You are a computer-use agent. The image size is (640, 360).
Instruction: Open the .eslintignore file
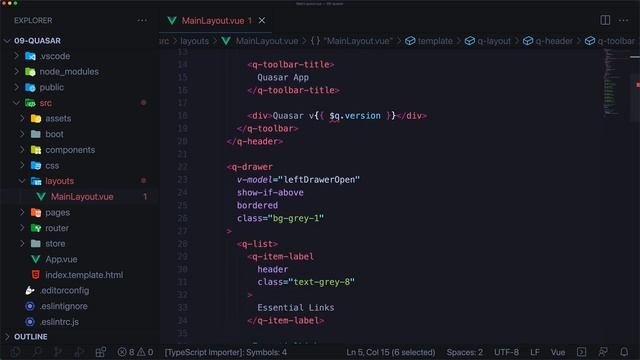(x=63, y=306)
